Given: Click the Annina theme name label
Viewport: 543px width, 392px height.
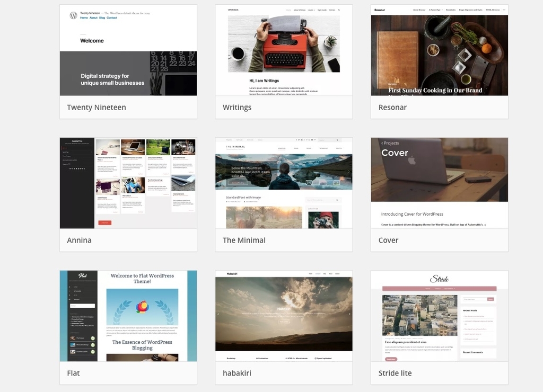Looking at the screenshot, I should pyautogui.click(x=80, y=240).
